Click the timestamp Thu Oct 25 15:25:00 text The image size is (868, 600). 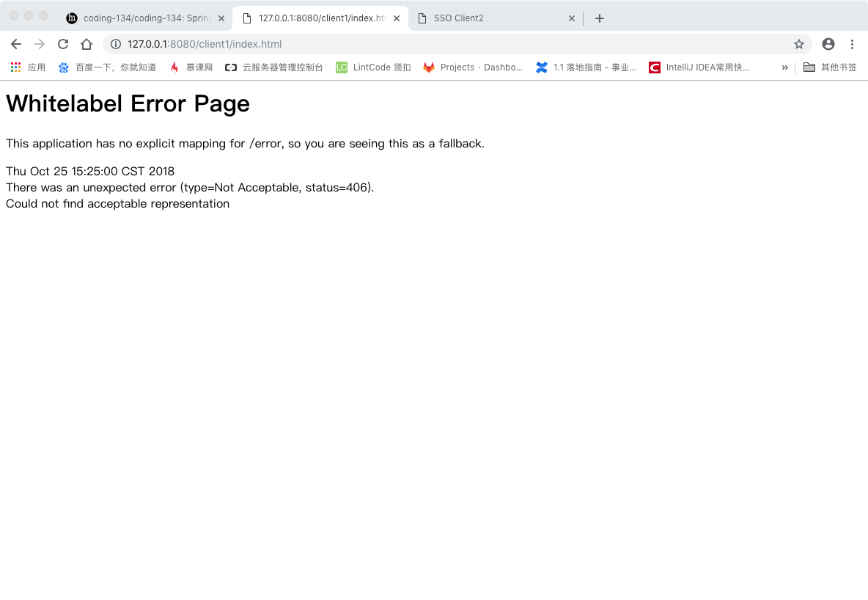90,171
